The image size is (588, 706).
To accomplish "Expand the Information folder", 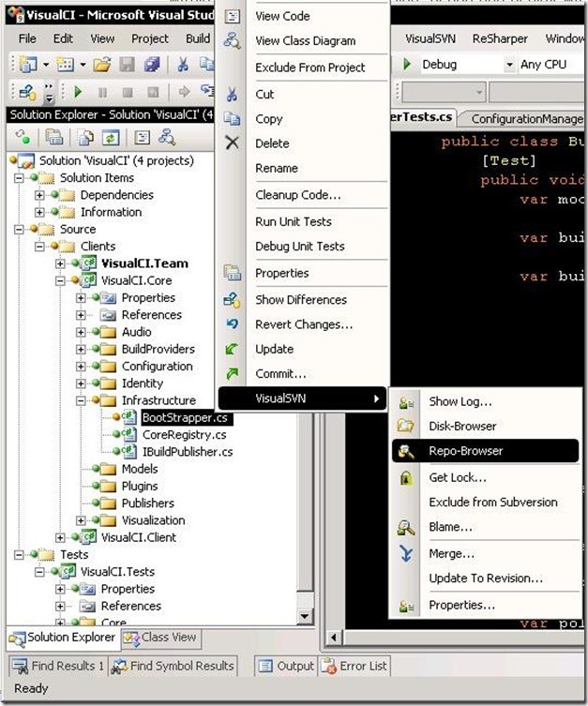I will point(39,212).
